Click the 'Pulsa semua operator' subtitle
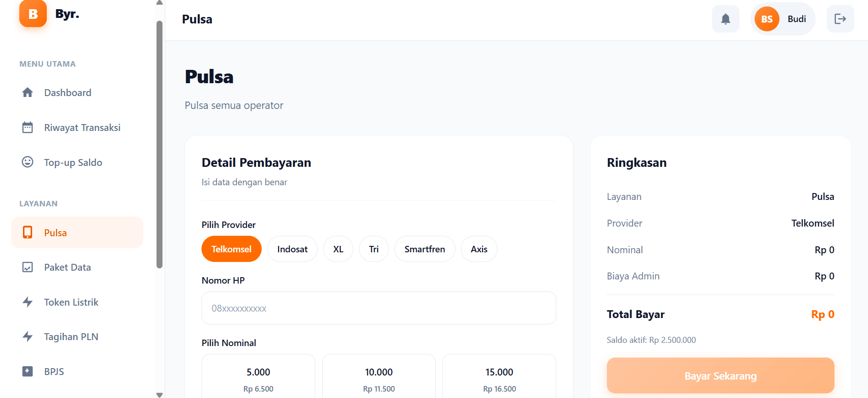Screen dimensions: 868x398 click(x=234, y=105)
